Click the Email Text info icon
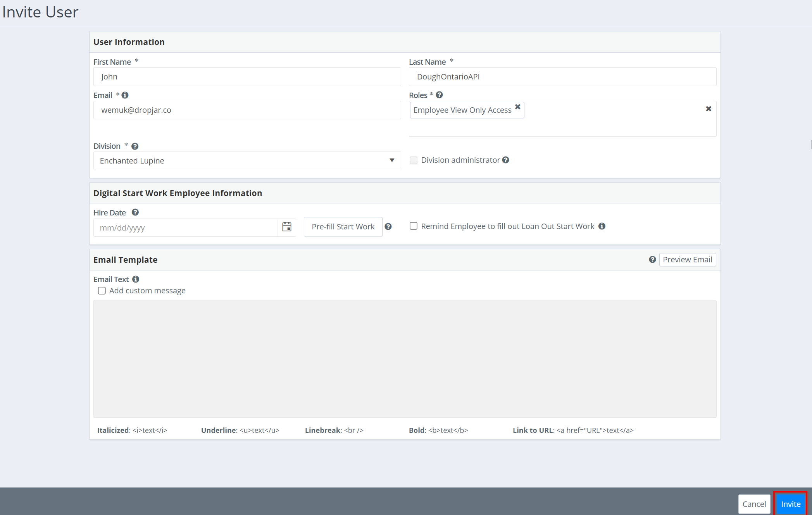Viewport: 812px width, 515px height. pos(136,279)
